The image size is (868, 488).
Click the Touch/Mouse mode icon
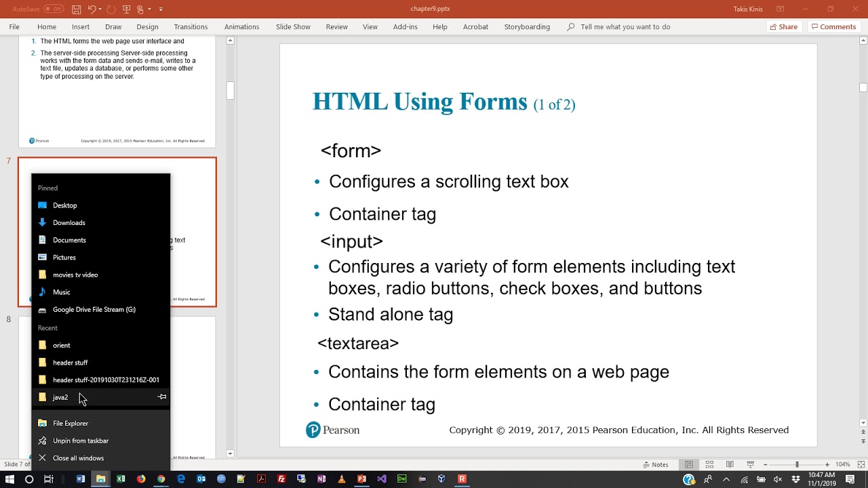140,9
